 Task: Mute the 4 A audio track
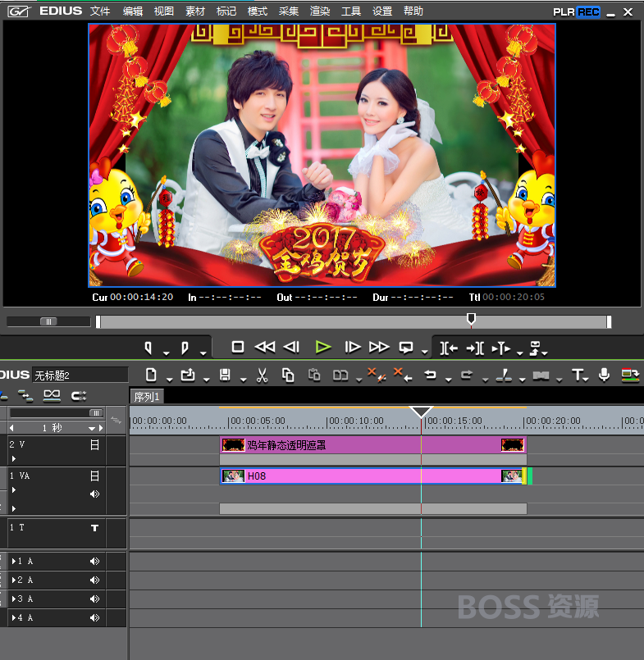95,617
